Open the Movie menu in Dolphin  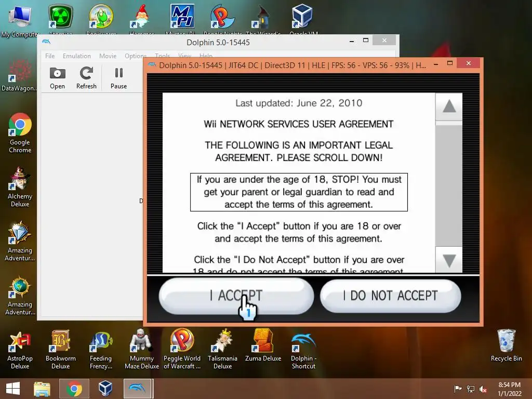[x=108, y=56]
